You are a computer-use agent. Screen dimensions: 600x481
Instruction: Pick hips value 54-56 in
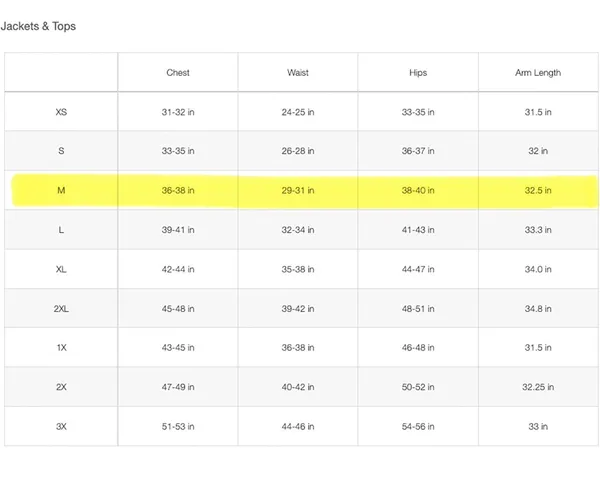pos(418,427)
